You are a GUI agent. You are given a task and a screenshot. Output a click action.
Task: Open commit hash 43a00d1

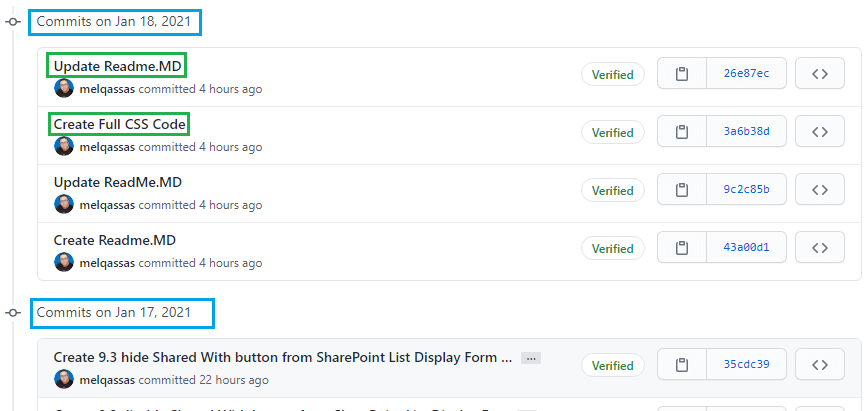pos(746,248)
